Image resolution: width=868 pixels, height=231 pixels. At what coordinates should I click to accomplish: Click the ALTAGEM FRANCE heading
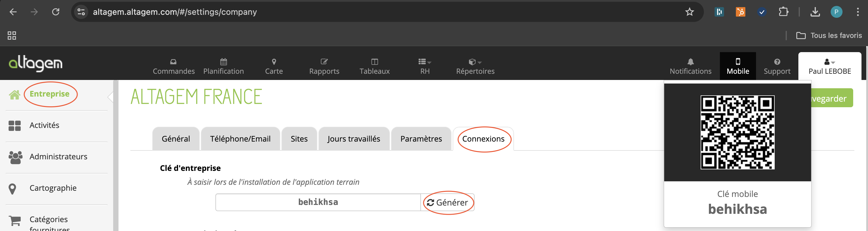point(196,97)
